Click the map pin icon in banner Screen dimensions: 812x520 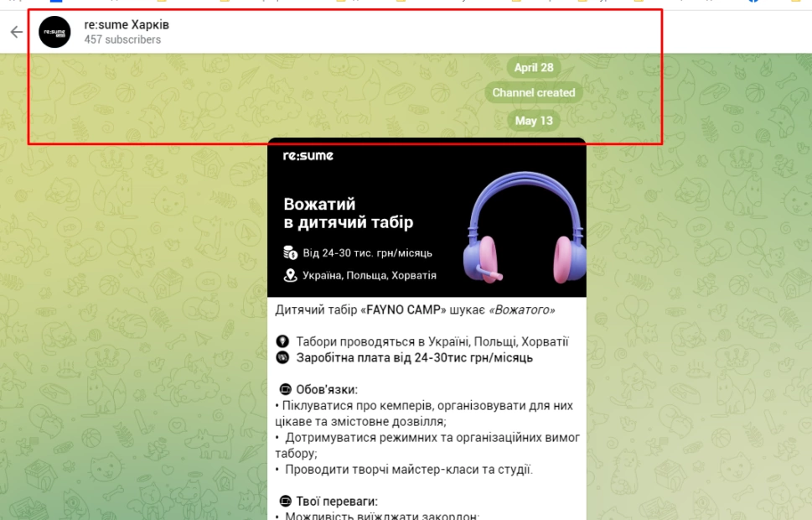pos(290,275)
